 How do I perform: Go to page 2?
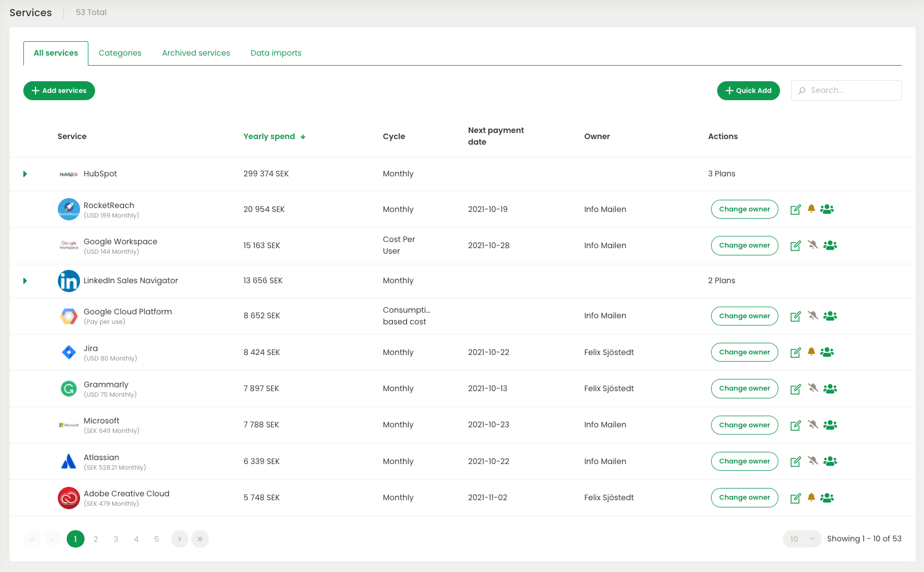pyautogui.click(x=96, y=539)
